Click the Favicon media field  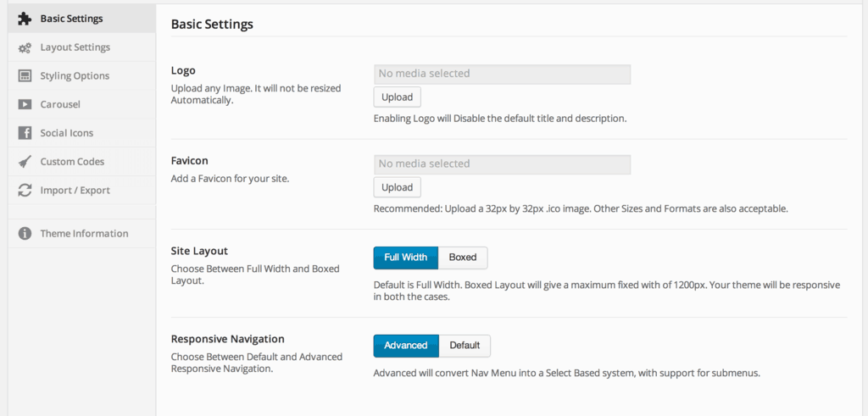tap(502, 164)
